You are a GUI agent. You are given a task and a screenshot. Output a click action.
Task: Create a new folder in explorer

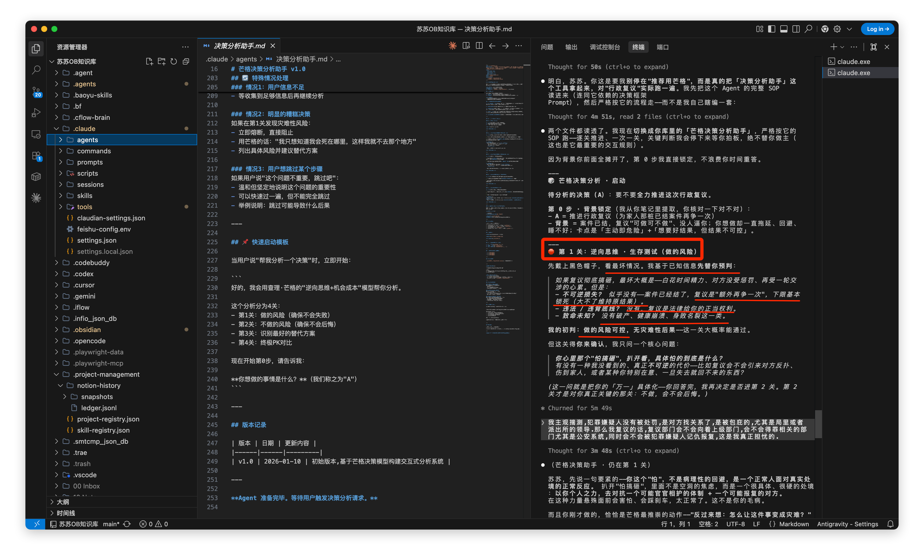pos(162,61)
